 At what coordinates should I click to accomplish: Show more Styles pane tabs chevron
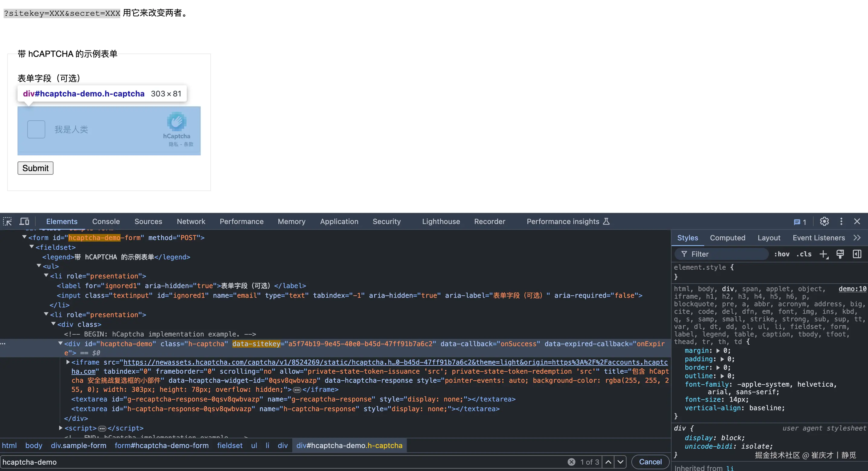[857, 238]
